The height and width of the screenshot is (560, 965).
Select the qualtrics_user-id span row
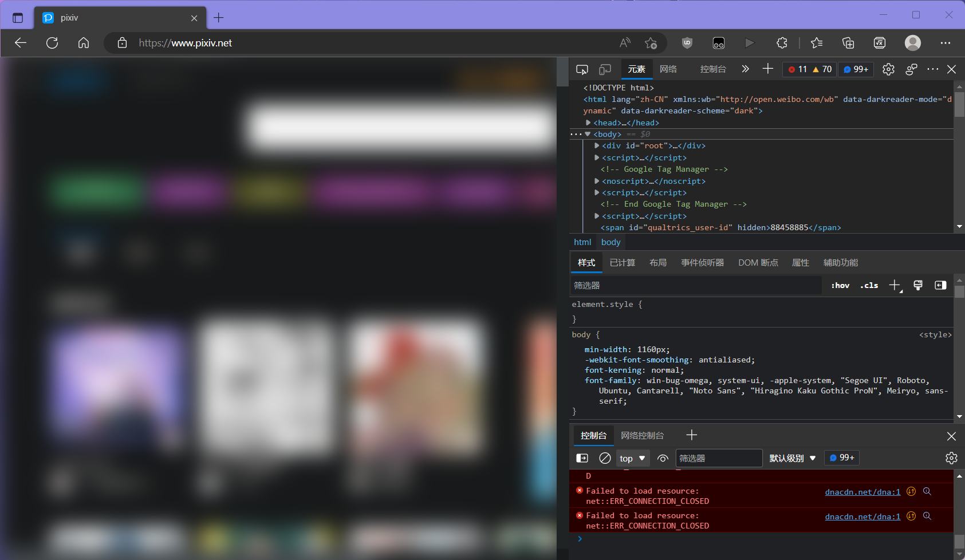click(x=720, y=228)
